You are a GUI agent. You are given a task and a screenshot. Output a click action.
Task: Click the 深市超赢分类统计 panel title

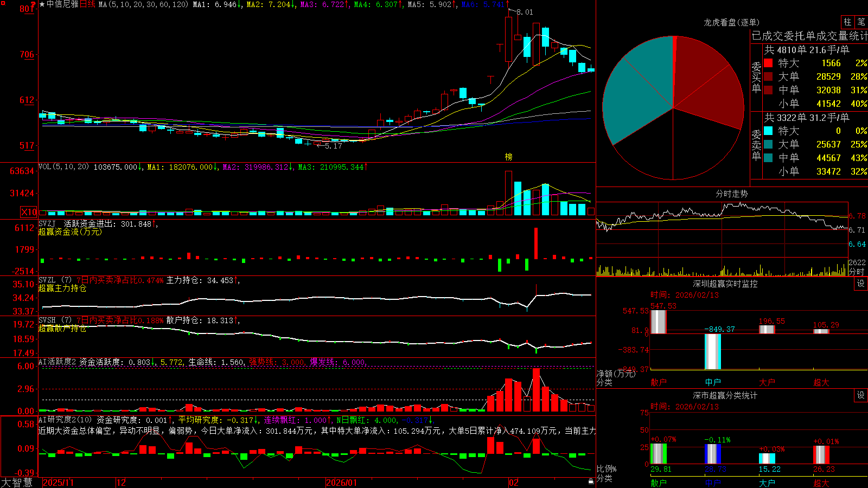pos(725,395)
